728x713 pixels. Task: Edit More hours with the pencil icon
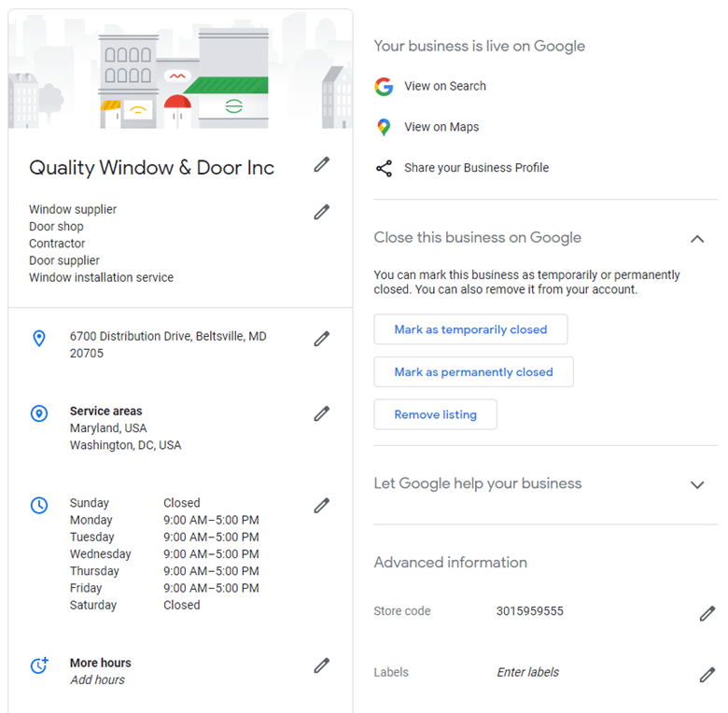[x=321, y=665]
